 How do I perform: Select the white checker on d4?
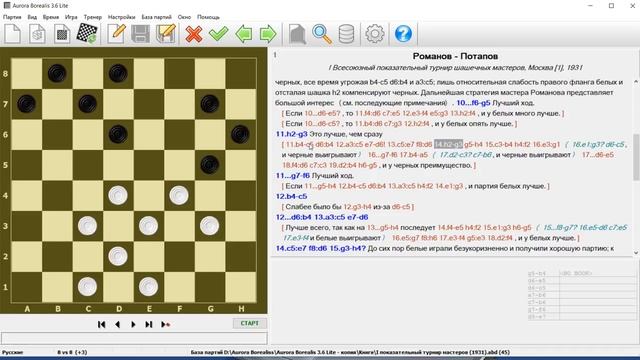click(118, 195)
